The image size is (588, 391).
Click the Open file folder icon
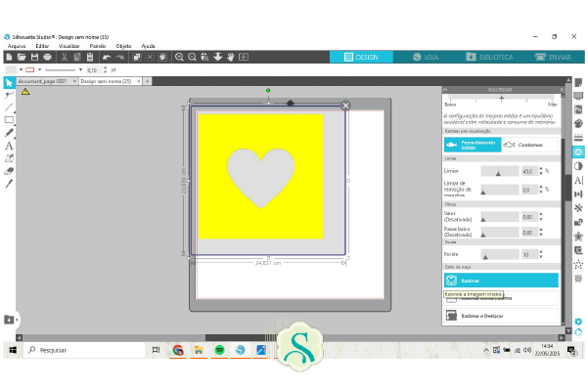[x=22, y=57]
